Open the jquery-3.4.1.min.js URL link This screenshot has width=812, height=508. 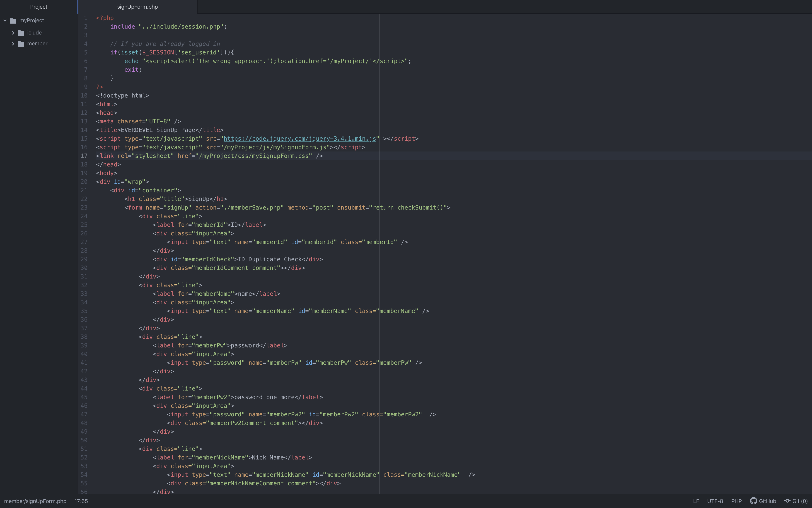tap(300, 139)
